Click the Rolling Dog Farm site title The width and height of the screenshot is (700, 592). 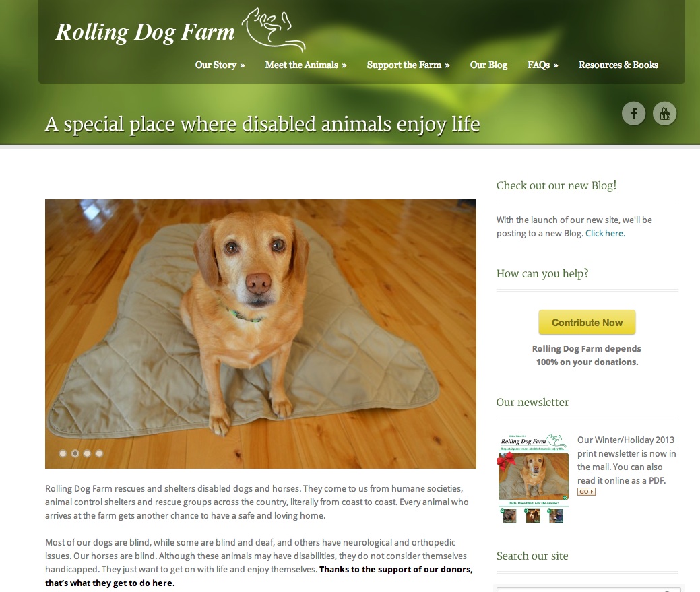[145, 32]
